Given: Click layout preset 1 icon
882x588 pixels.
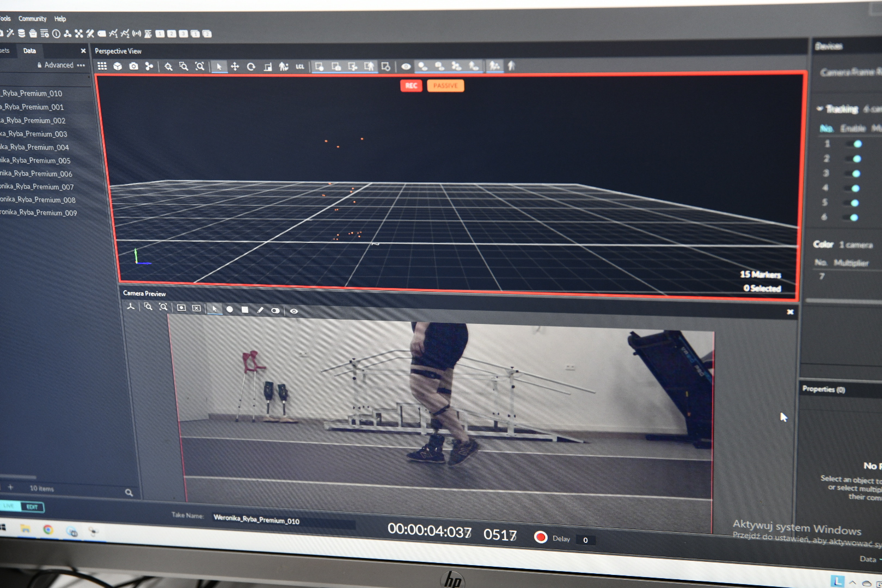Looking at the screenshot, I should [x=160, y=34].
